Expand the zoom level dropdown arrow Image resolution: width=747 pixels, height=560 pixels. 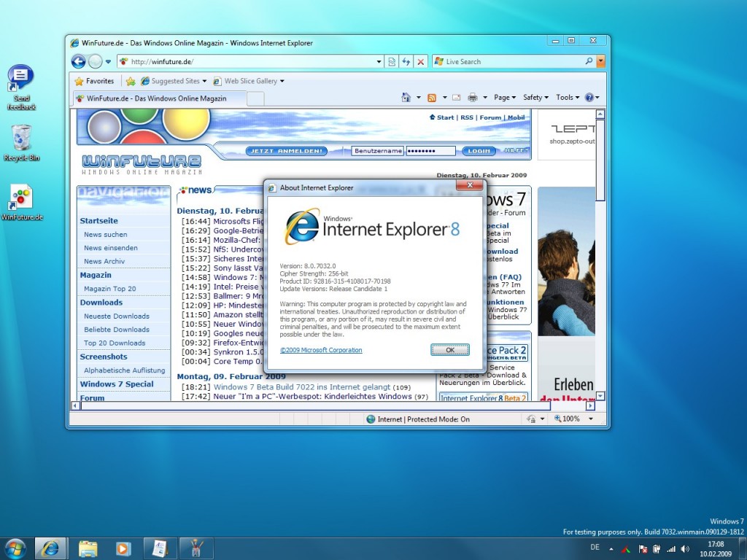[x=591, y=419]
